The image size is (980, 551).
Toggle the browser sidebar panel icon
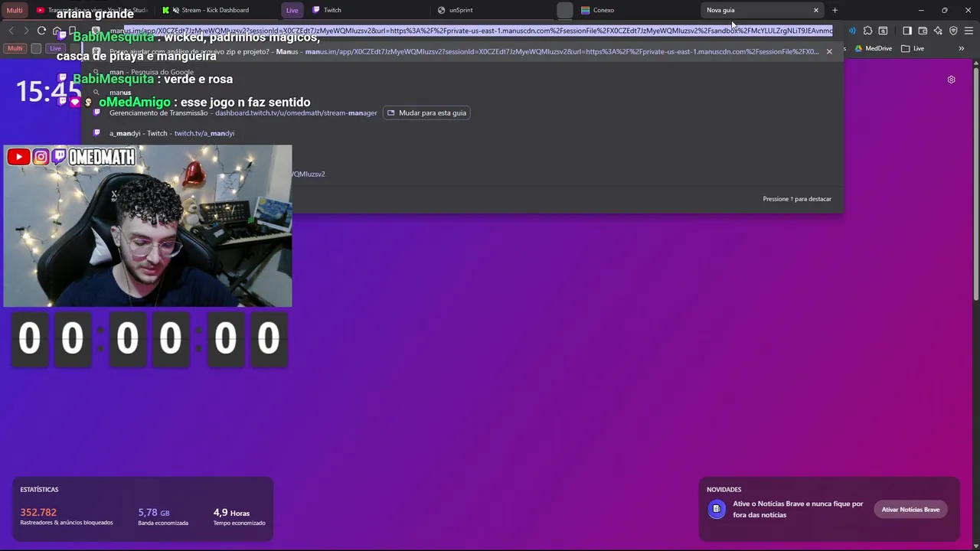click(x=907, y=31)
